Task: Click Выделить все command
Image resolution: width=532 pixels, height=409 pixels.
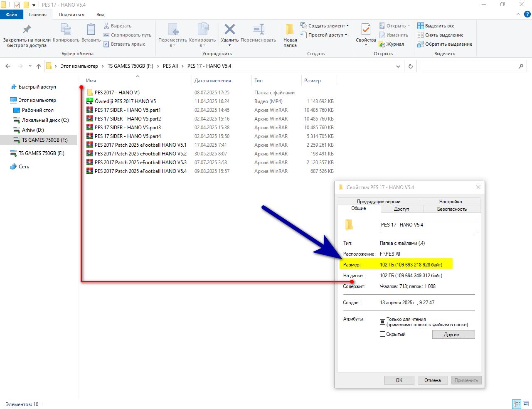Action: [436, 26]
